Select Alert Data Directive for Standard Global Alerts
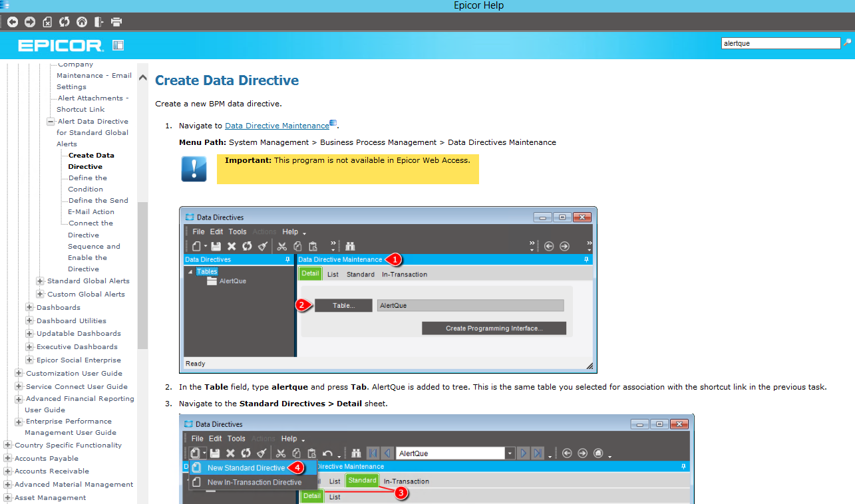Viewport: 855px width, 504px height. click(x=92, y=132)
